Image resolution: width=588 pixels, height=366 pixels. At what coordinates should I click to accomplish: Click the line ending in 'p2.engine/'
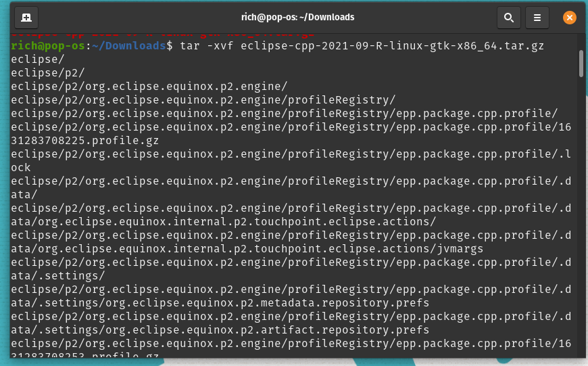click(x=149, y=87)
